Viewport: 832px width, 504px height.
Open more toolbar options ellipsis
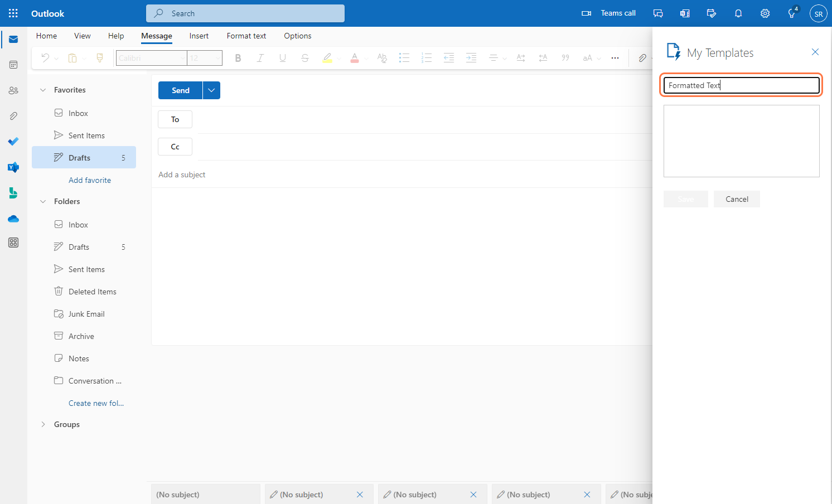[x=615, y=57]
